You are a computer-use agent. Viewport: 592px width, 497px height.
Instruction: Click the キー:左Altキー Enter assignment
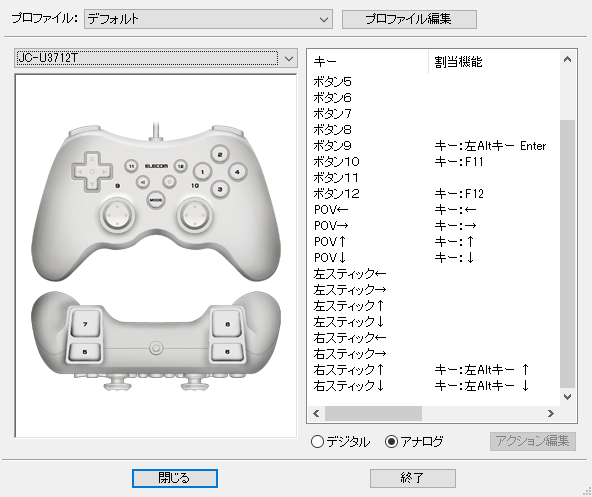click(x=490, y=146)
